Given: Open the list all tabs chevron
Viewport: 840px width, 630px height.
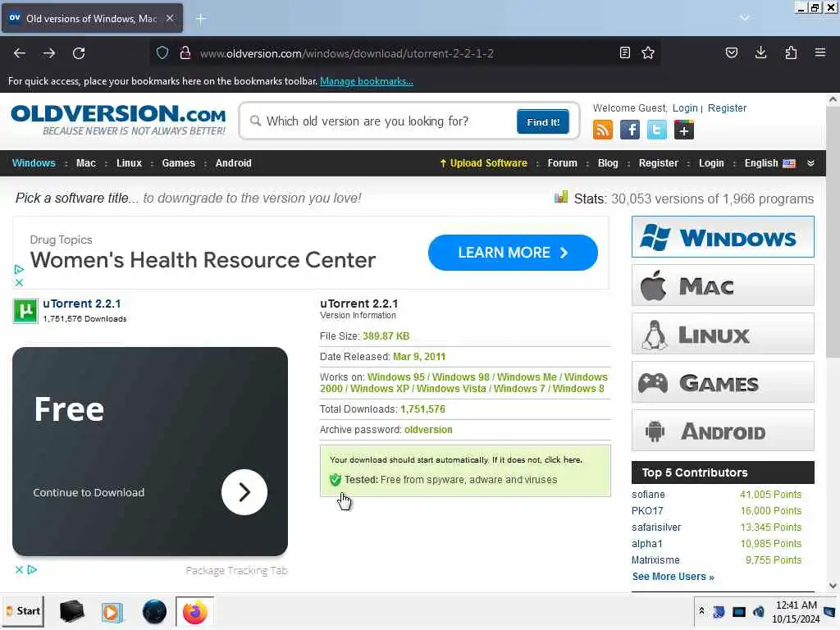Looking at the screenshot, I should (745, 18).
